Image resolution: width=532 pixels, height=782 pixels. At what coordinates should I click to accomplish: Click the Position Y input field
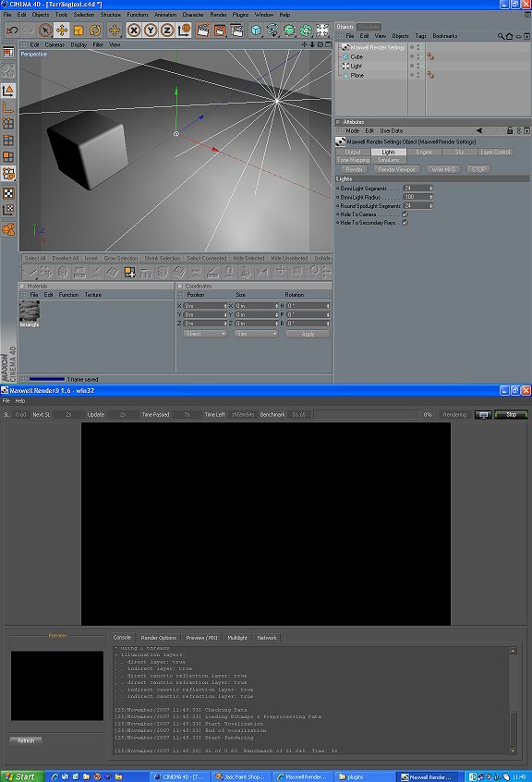(203, 314)
